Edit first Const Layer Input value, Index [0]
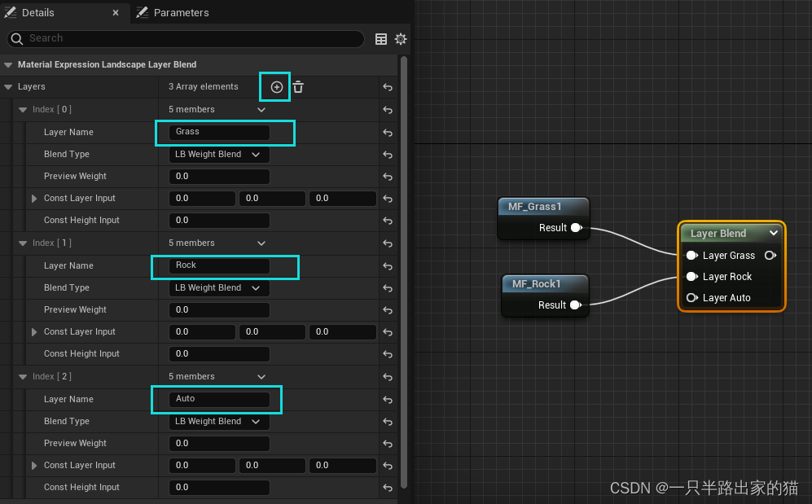This screenshot has height=504, width=812. 202,198
